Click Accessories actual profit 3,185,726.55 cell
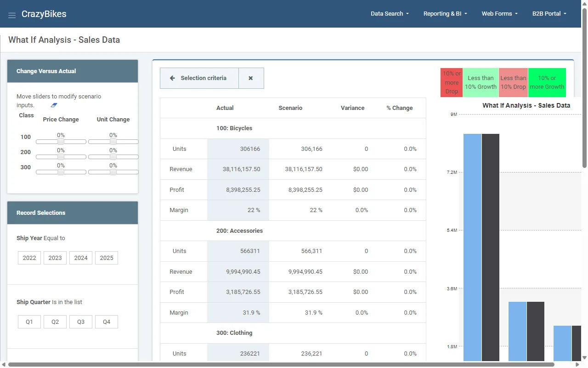This screenshot has width=588, height=368. 238,292
